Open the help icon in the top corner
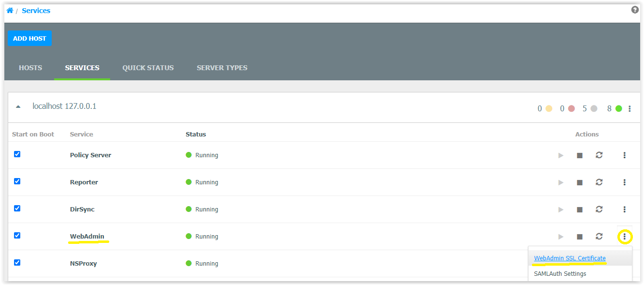Screen dimensions: 644x285 [635, 9]
